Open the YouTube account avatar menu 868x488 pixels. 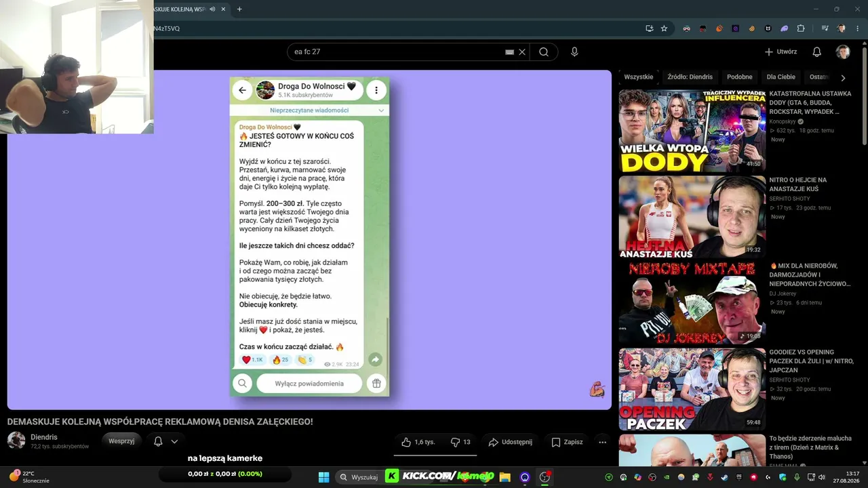[x=843, y=52]
